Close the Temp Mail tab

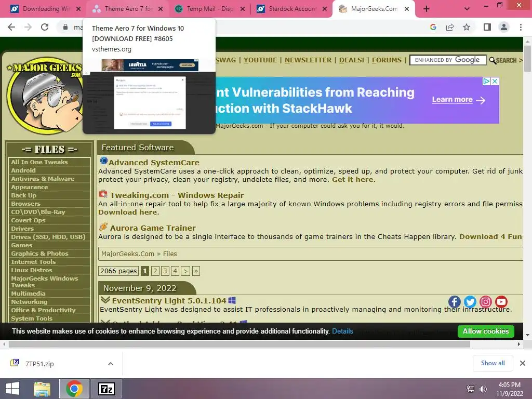click(x=242, y=9)
